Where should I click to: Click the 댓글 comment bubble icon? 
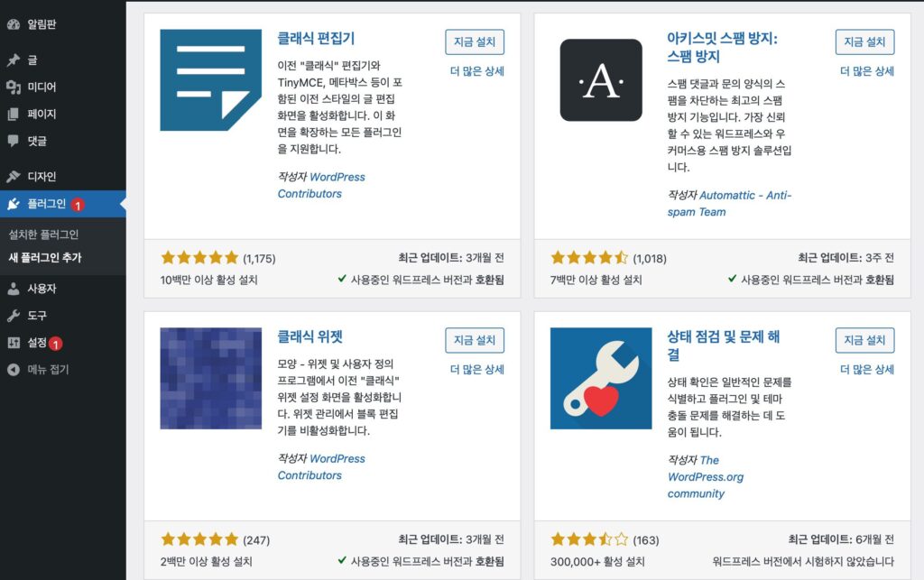tap(13, 142)
